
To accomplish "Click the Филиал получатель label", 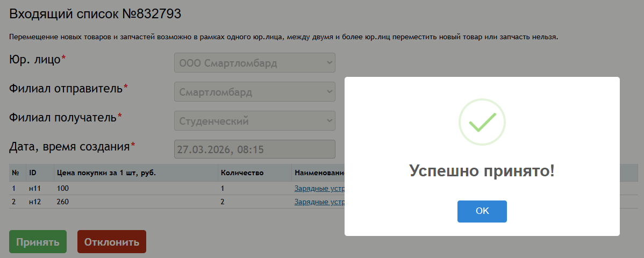I will tap(66, 118).
